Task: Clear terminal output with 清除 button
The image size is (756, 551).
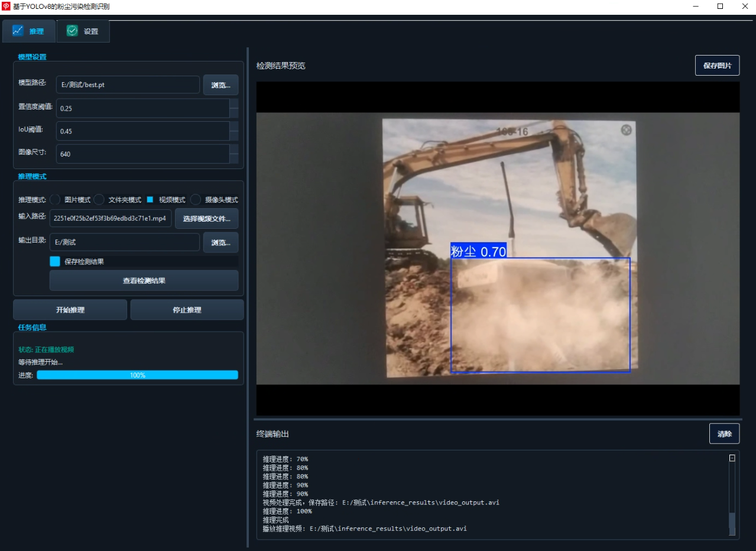Action: [x=724, y=433]
